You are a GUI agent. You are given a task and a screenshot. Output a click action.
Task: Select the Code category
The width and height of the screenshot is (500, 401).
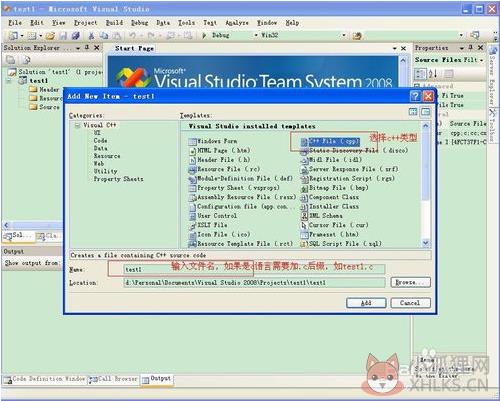(100, 141)
